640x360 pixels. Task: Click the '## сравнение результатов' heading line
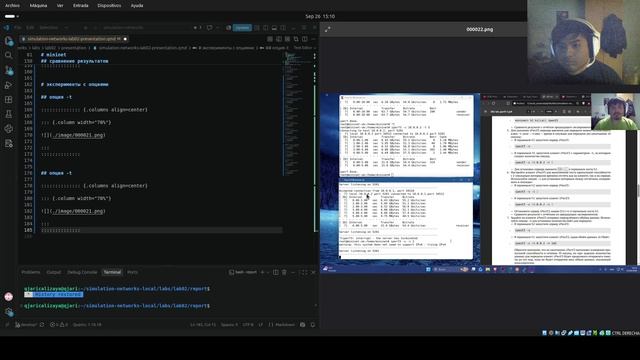tap(75, 61)
